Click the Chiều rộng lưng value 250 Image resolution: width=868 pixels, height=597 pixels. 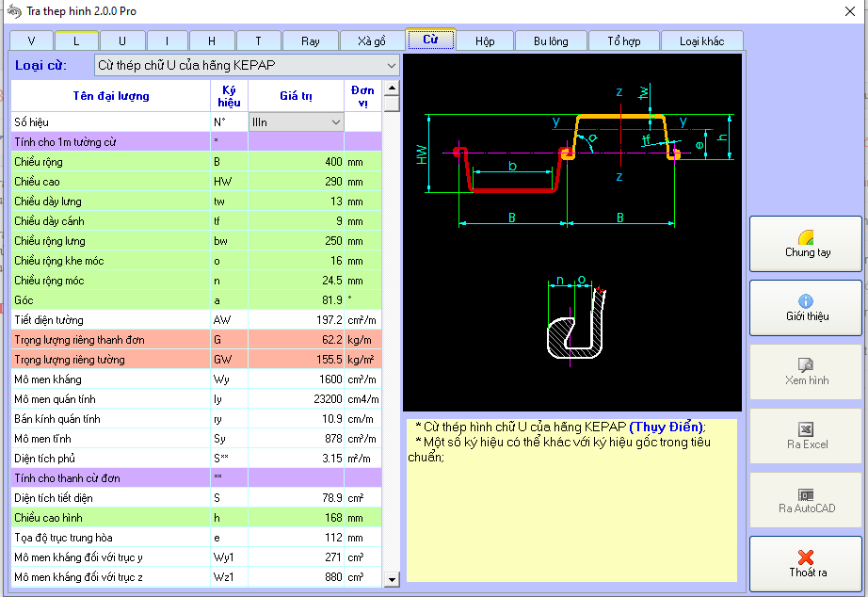297,241
